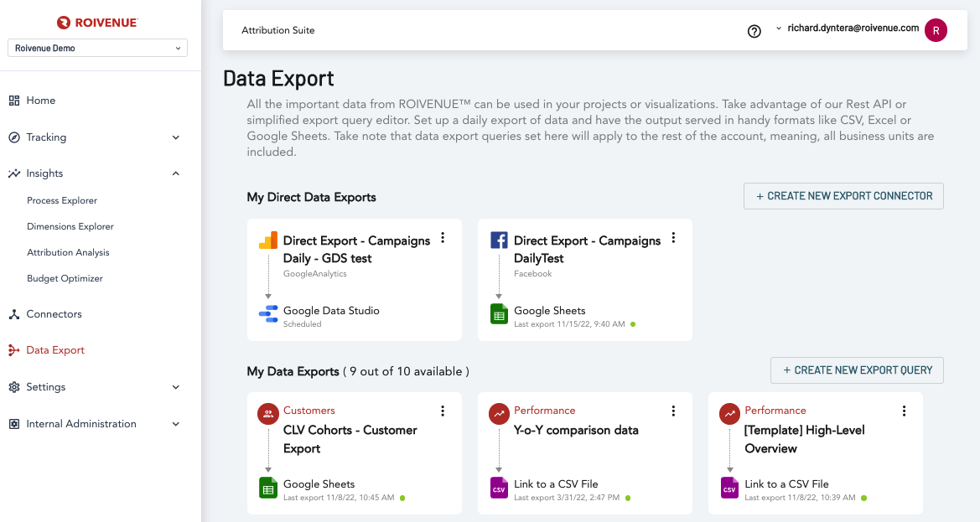
Task: Click the ROIVENUE logo
Action: (x=97, y=23)
